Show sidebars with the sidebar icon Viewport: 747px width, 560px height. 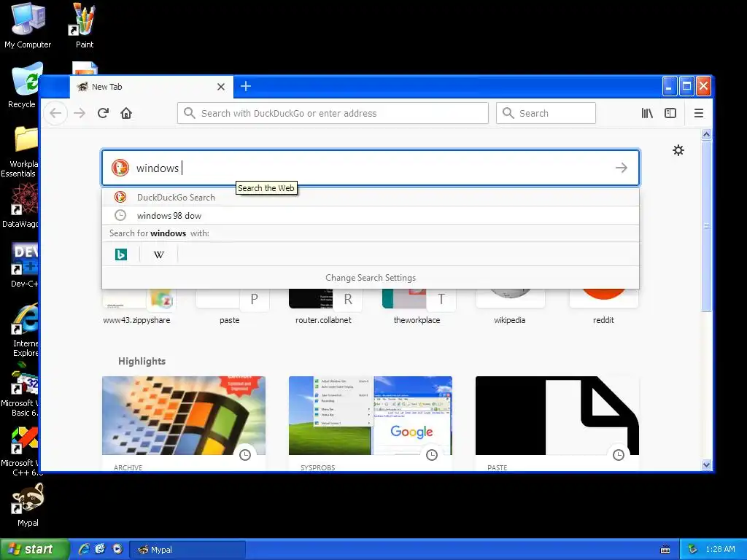670,113
